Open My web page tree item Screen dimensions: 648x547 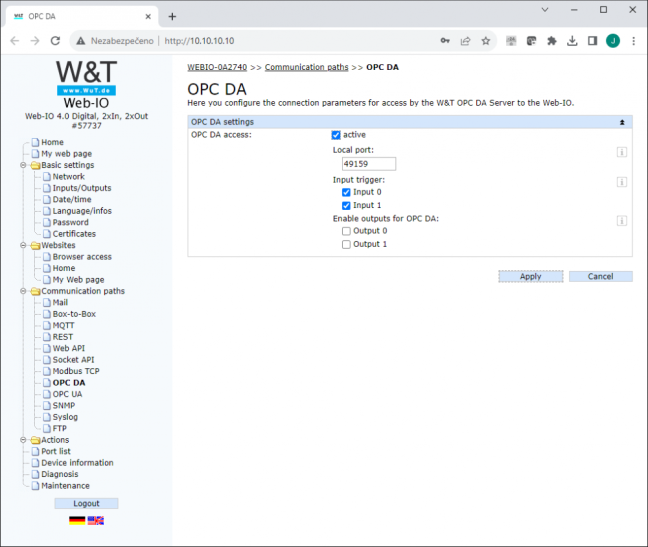(67, 154)
